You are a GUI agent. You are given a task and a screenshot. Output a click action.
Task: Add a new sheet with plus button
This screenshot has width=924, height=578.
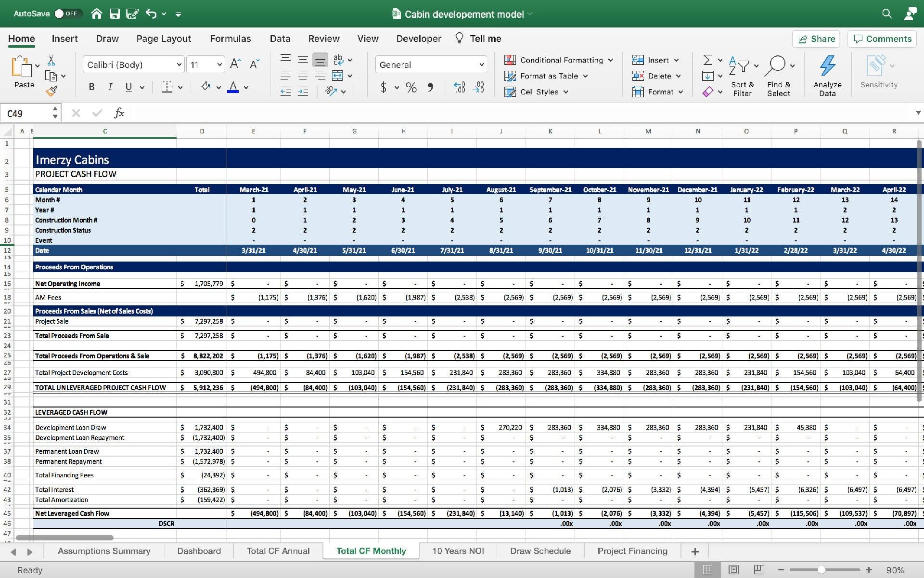(x=694, y=552)
